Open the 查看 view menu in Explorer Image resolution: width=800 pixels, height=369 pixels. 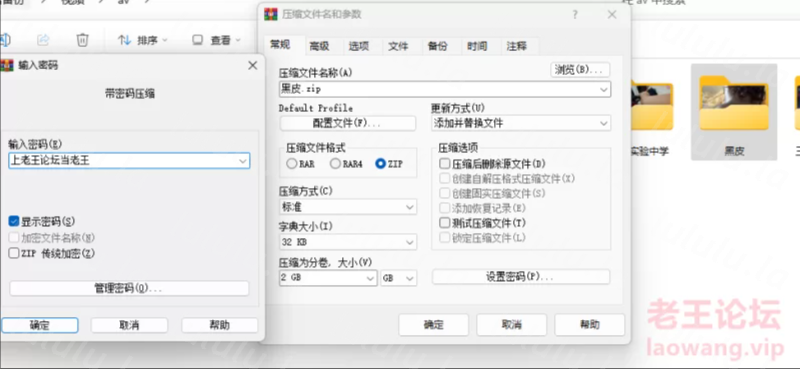216,40
